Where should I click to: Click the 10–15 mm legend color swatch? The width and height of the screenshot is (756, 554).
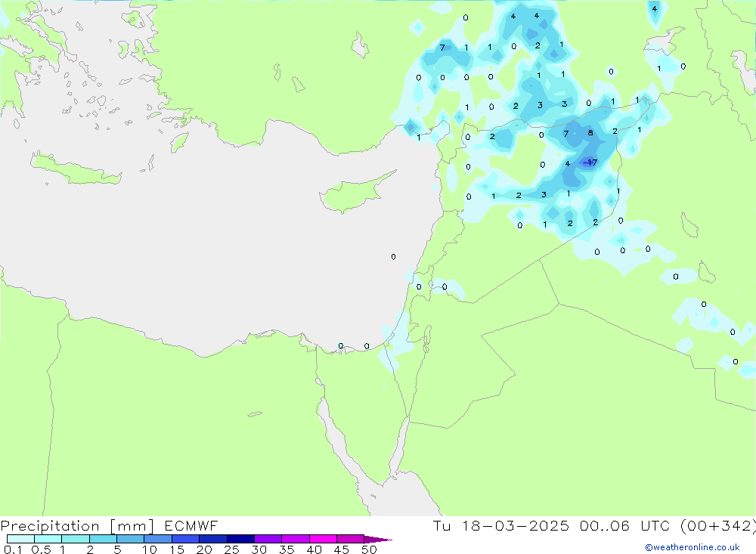158,539
